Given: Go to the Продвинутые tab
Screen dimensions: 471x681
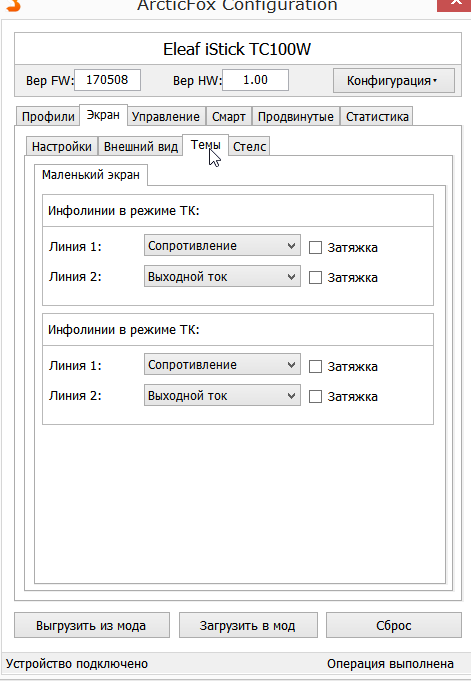Looking at the screenshot, I should [295, 116].
